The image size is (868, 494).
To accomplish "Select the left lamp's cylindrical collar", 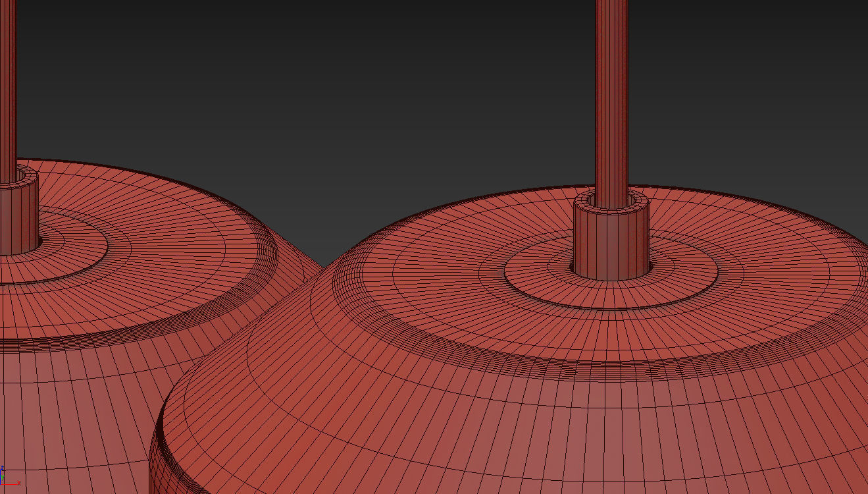I will (19, 211).
